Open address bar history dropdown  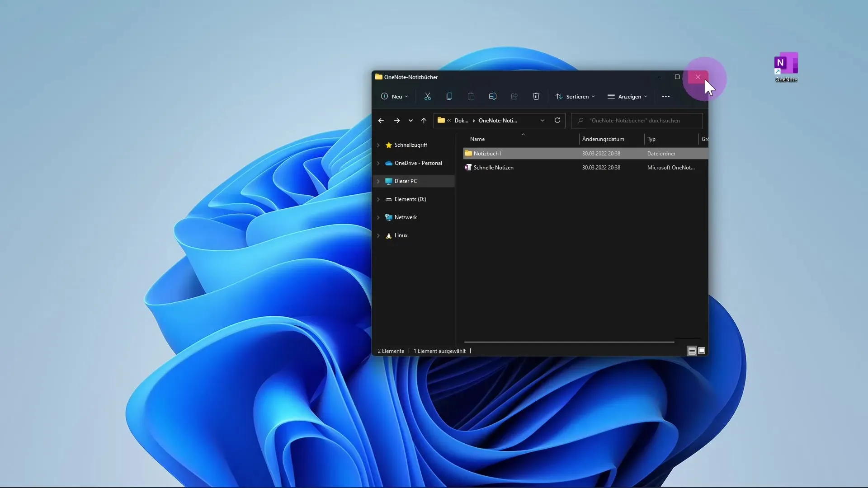[542, 121]
